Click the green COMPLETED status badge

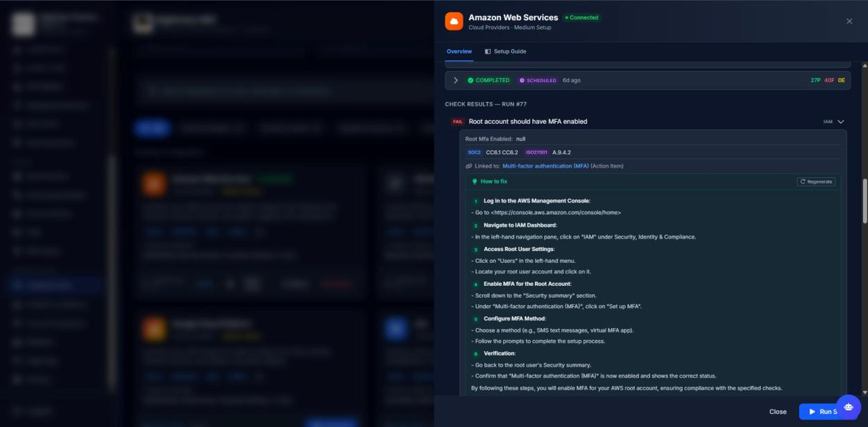coord(489,80)
